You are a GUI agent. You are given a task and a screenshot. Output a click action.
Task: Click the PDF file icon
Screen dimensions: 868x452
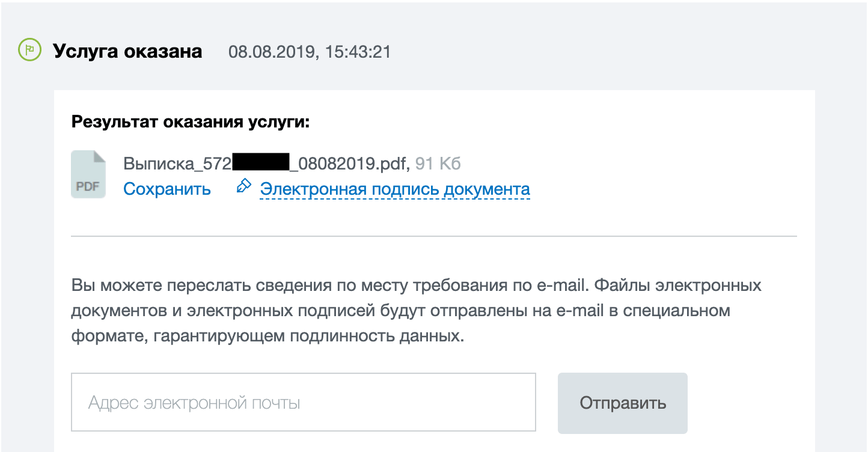tap(88, 174)
